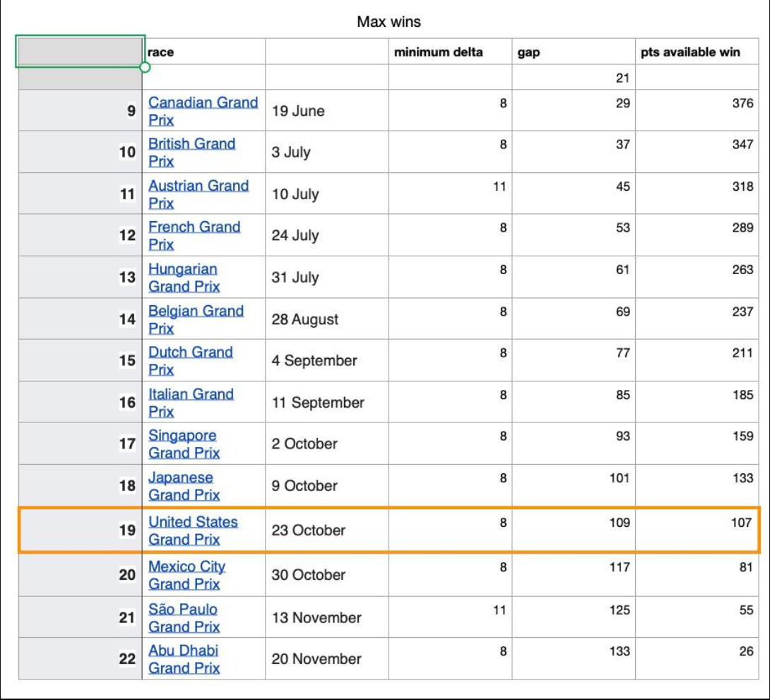Screen dimensions: 770x700
Task: Select the 'pts available win' header cell
Action: tap(697, 52)
